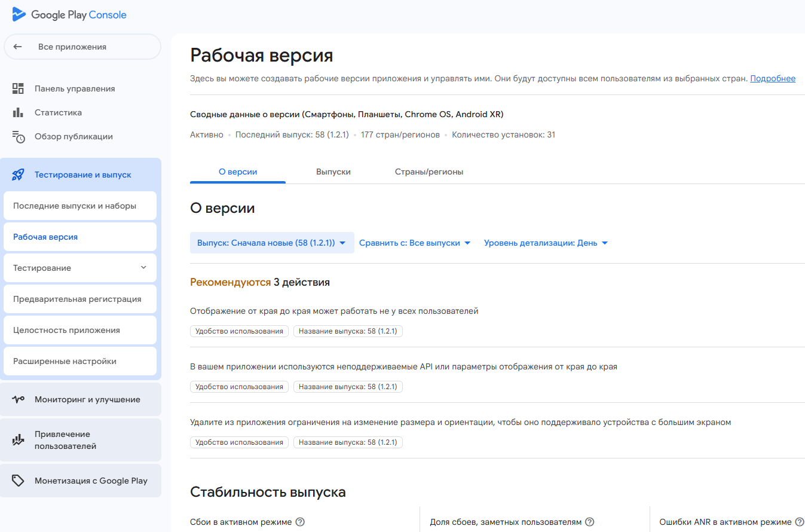Viewport: 805px width, 532px height.
Task: Open the Сравнить с: Все выпуски dropdown
Action: (415, 243)
